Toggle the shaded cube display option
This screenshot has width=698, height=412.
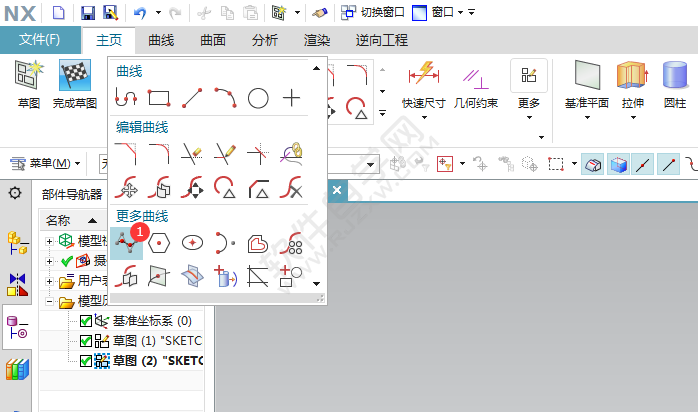point(618,164)
